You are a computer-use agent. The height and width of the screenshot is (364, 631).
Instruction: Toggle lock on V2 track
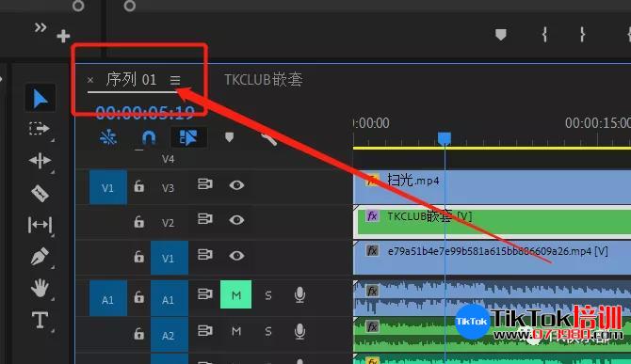click(138, 221)
